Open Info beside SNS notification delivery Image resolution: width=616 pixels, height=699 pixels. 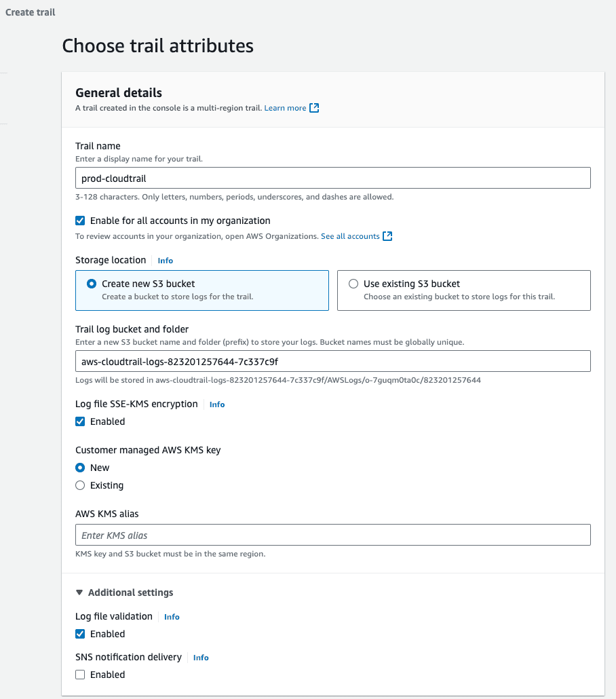pyautogui.click(x=201, y=657)
